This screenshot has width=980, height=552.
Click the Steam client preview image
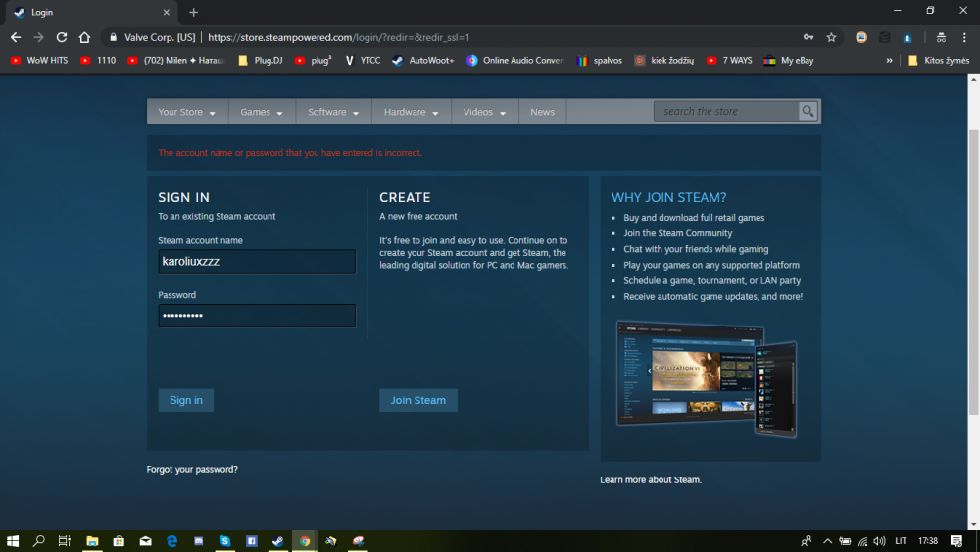707,378
